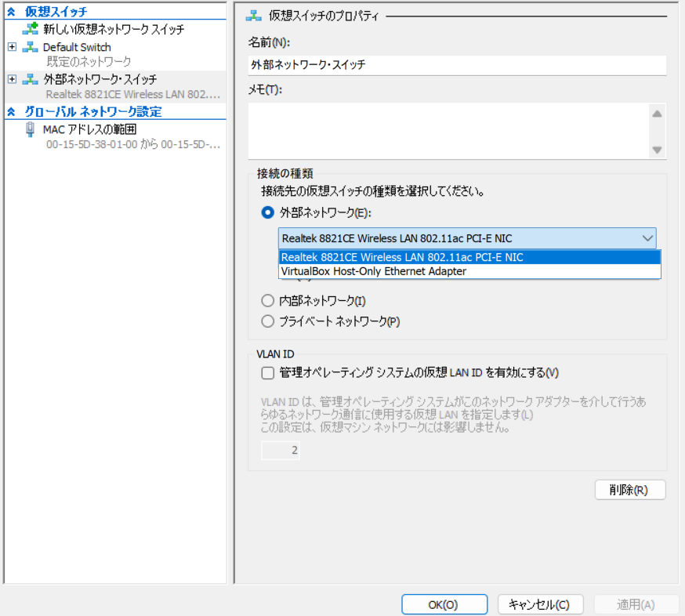Click the memo scrollbar down arrow

(x=657, y=150)
